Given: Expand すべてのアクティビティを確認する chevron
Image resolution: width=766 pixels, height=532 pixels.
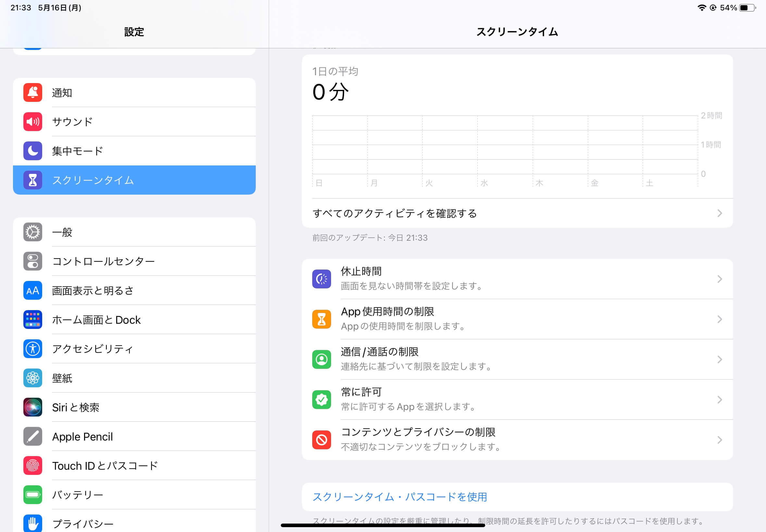Looking at the screenshot, I should [x=720, y=213].
